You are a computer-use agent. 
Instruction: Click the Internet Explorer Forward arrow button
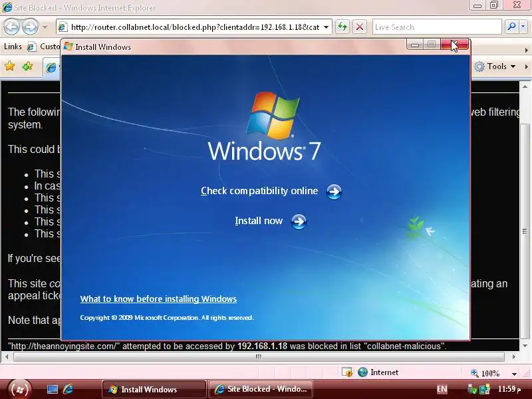coord(30,27)
